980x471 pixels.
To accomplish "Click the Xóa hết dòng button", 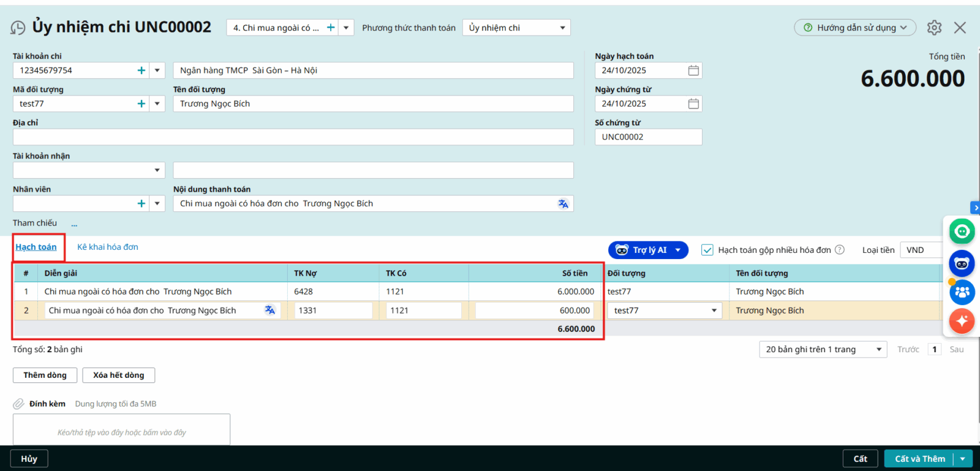I will pos(118,375).
